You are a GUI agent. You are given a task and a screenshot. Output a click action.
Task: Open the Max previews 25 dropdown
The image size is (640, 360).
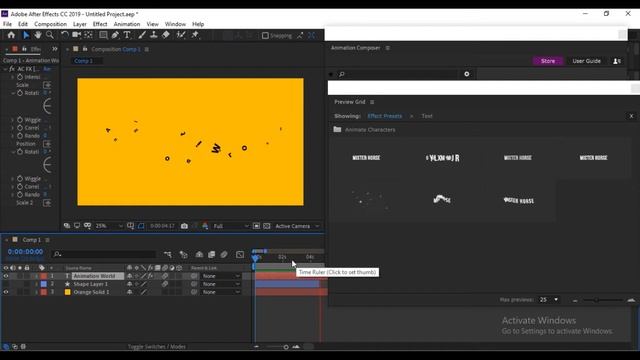point(549,300)
